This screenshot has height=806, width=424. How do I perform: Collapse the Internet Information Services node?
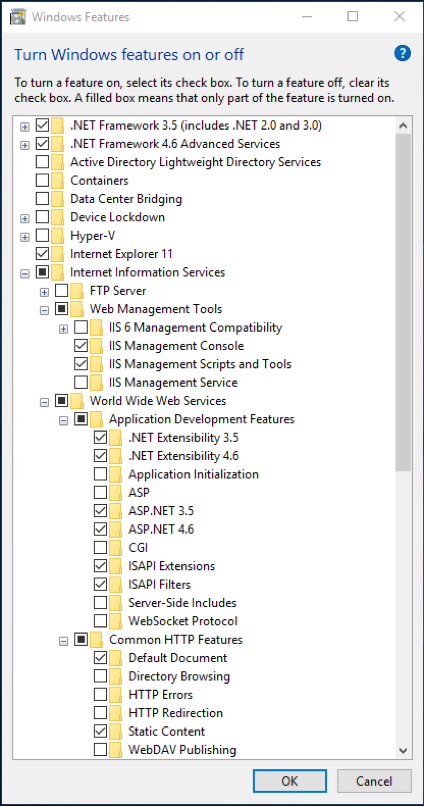(x=25, y=273)
